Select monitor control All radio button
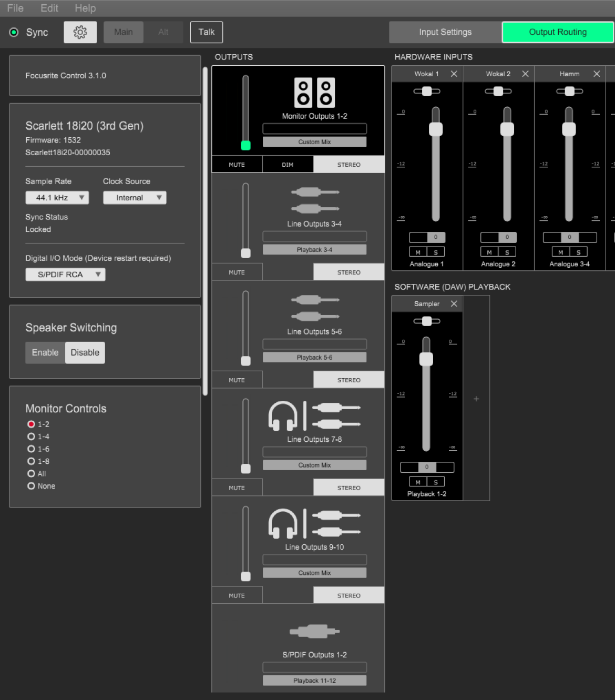 point(31,473)
